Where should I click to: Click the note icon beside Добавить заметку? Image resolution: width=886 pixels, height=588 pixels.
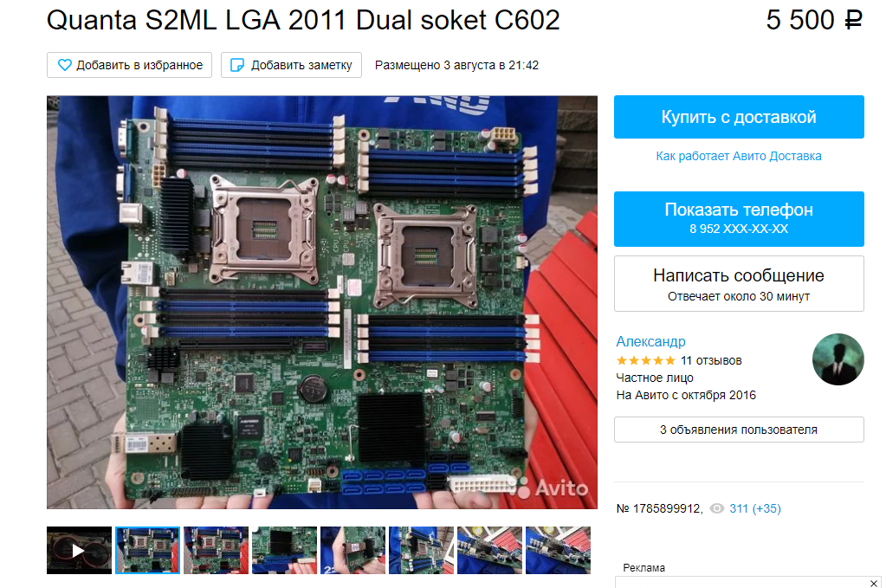pyautogui.click(x=237, y=65)
